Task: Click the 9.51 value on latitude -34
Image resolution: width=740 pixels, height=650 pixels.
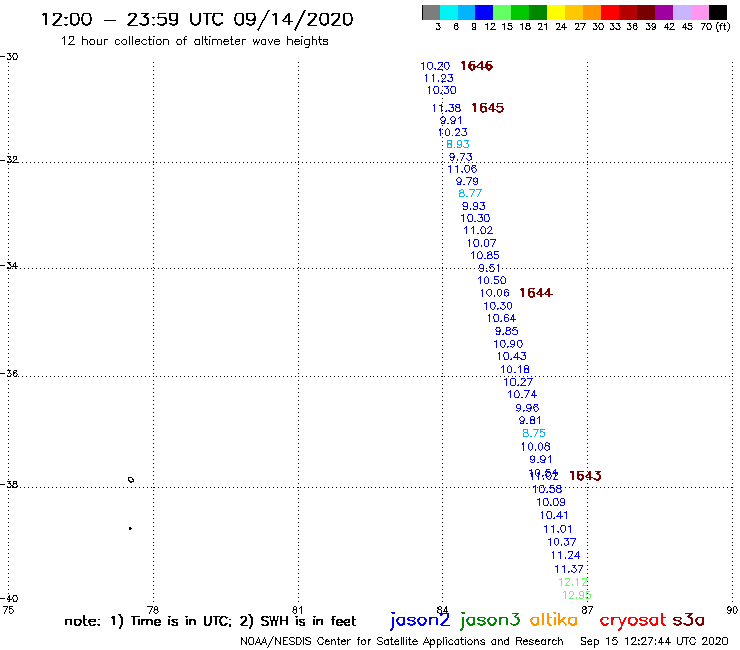Action: 489,268
